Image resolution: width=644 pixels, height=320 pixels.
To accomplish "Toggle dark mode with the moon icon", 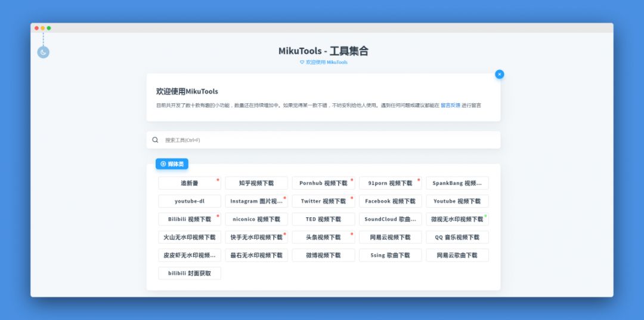I will click(43, 52).
